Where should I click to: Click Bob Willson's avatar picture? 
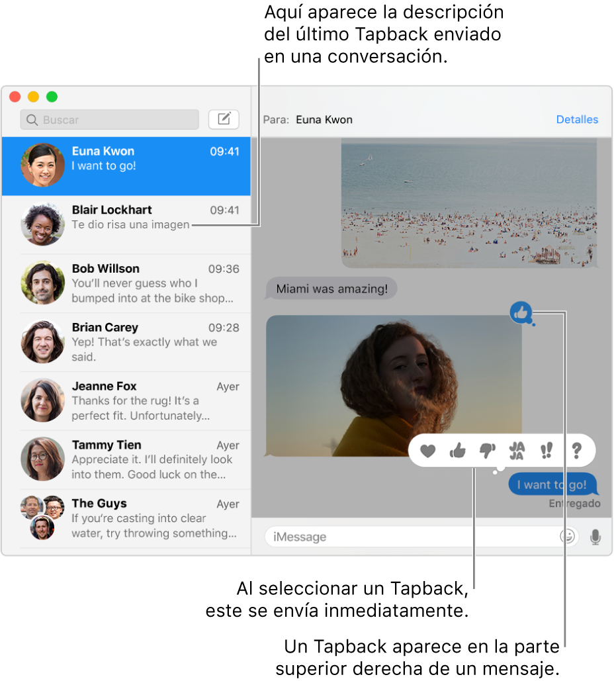(42, 283)
